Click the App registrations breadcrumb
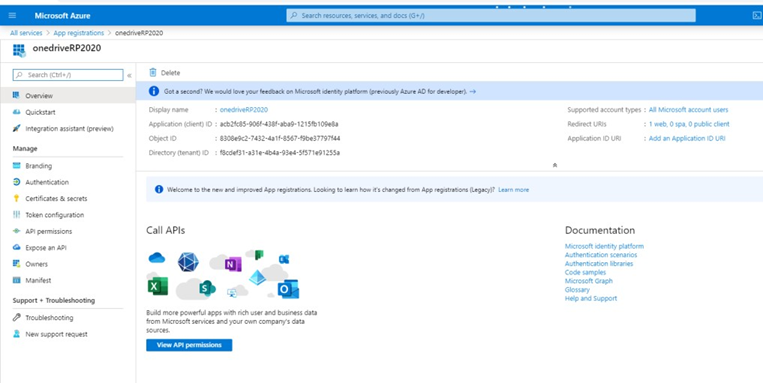The height and width of the screenshot is (383, 763). [x=79, y=33]
